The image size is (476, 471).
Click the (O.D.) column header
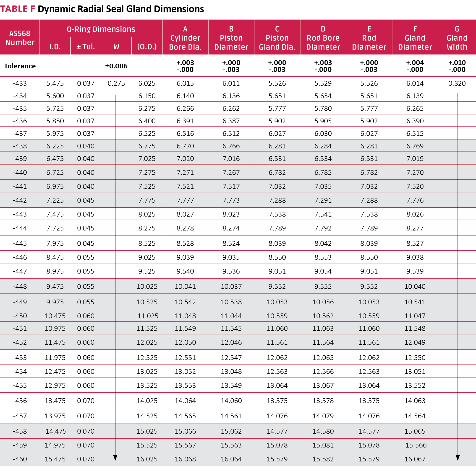click(147, 47)
